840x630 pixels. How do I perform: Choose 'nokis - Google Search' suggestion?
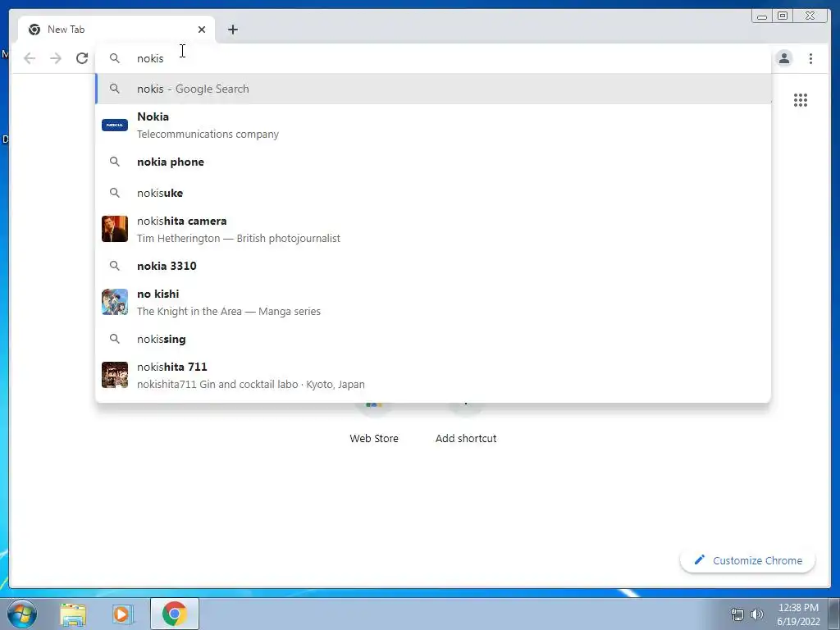[x=433, y=89]
